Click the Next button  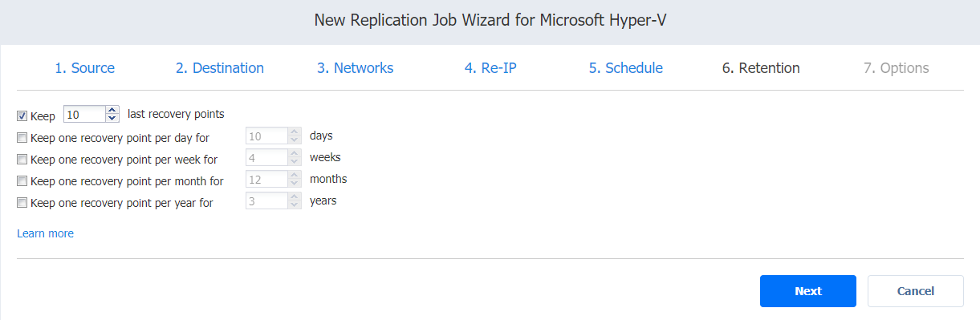808,291
